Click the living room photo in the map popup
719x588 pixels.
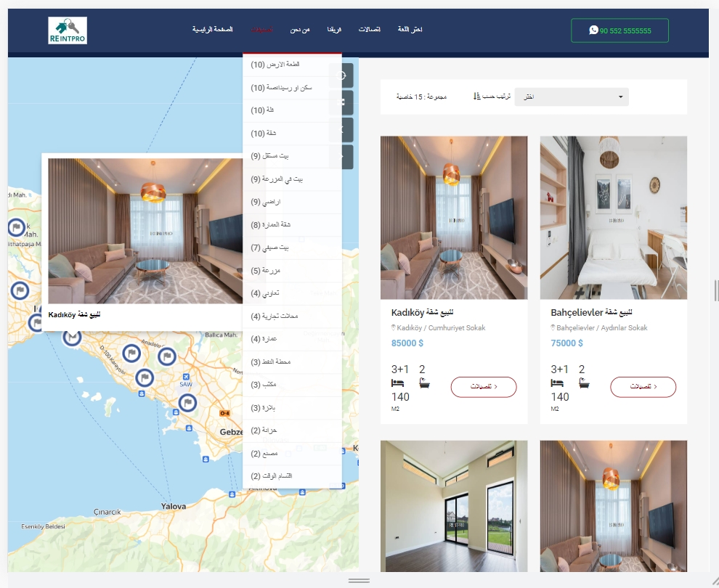pyautogui.click(x=145, y=231)
